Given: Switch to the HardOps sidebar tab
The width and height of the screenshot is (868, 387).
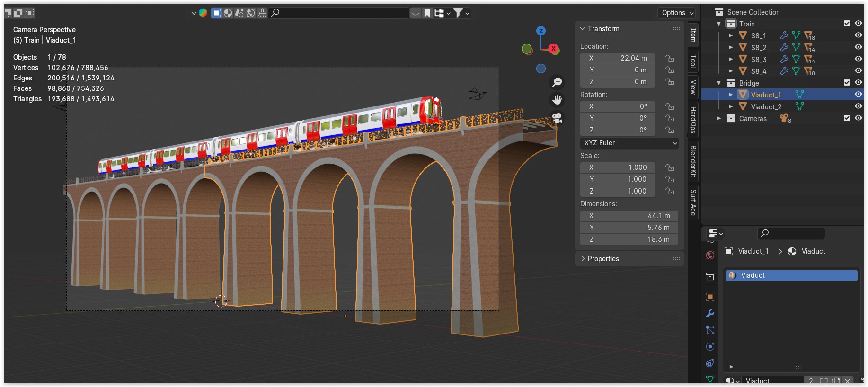Looking at the screenshot, I should [693, 120].
